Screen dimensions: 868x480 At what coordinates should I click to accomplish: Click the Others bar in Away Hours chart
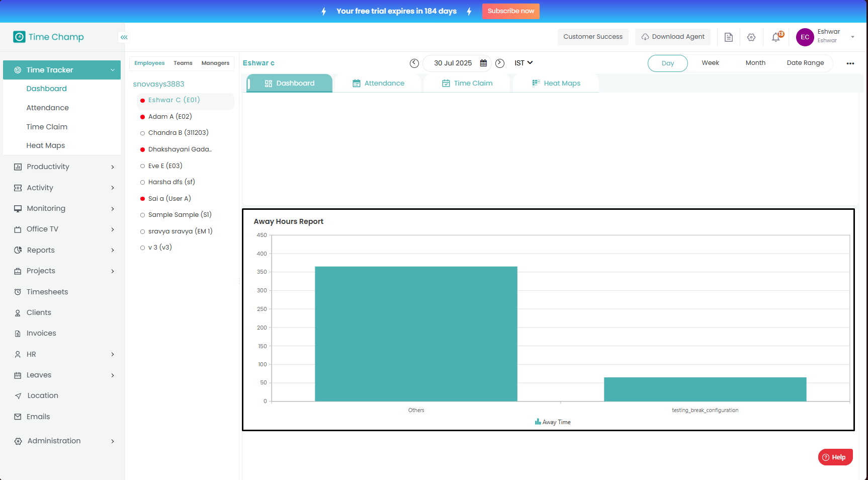coord(416,334)
